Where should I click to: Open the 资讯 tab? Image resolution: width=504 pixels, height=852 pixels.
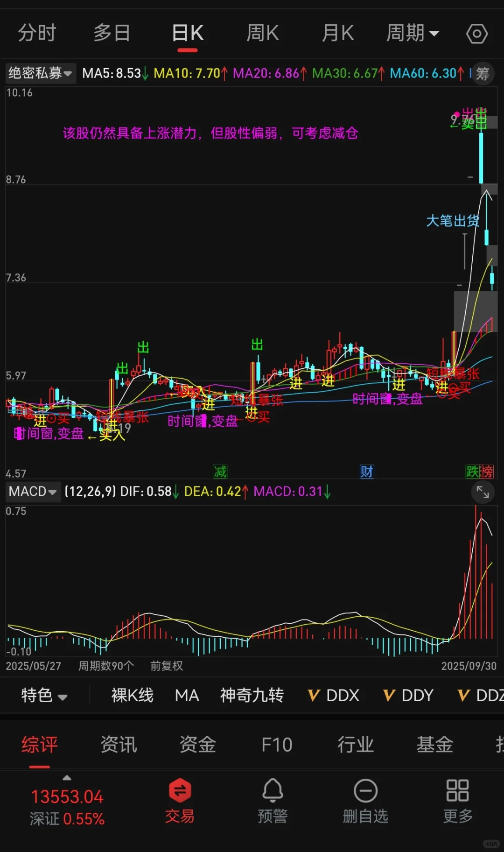pos(119,744)
